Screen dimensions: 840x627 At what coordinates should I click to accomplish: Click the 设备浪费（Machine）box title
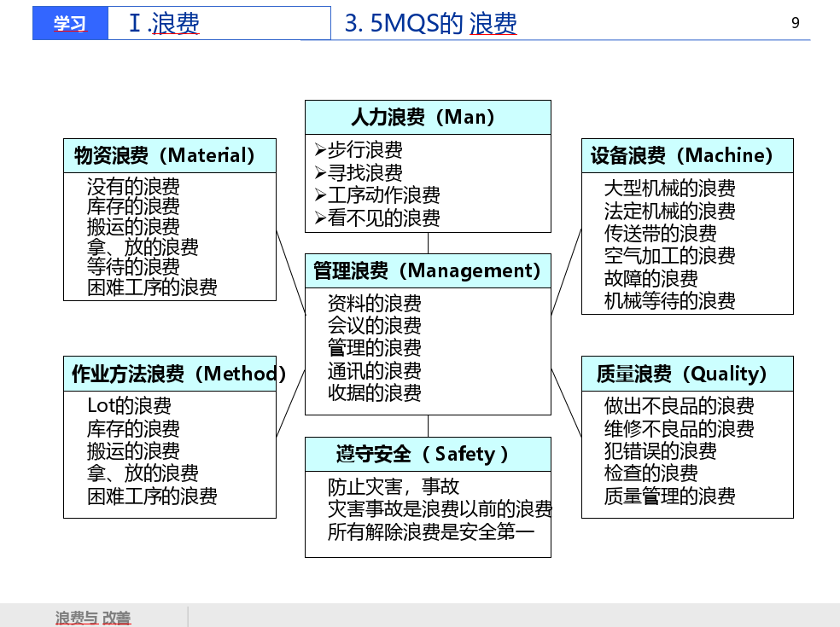[686, 155]
